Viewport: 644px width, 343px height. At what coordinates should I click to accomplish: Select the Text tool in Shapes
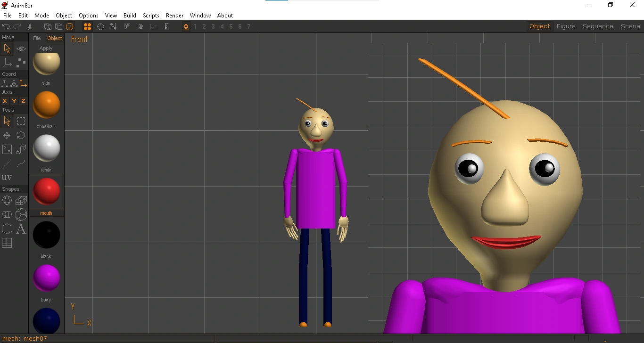point(21,229)
